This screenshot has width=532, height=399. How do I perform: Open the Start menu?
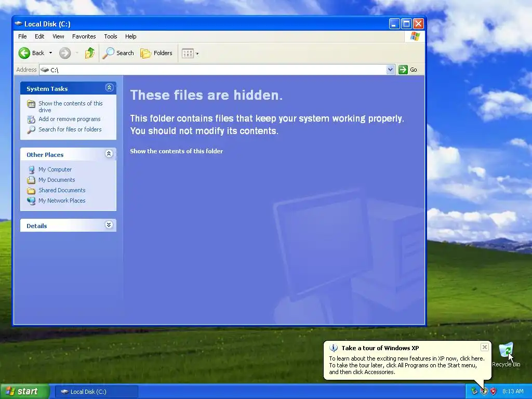click(x=25, y=391)
